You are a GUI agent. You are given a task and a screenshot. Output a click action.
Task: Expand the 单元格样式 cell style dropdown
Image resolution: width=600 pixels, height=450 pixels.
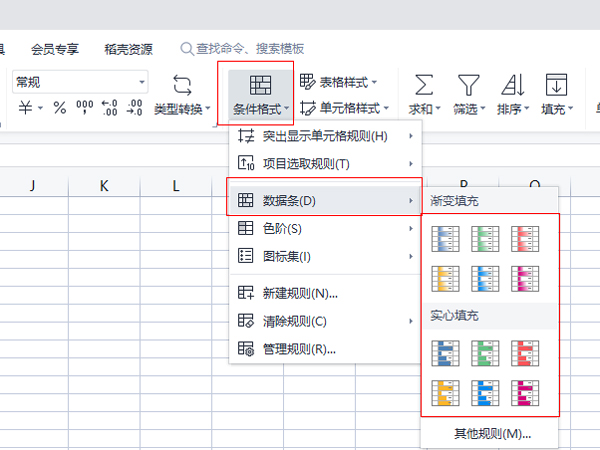click(x=339, y=108)
